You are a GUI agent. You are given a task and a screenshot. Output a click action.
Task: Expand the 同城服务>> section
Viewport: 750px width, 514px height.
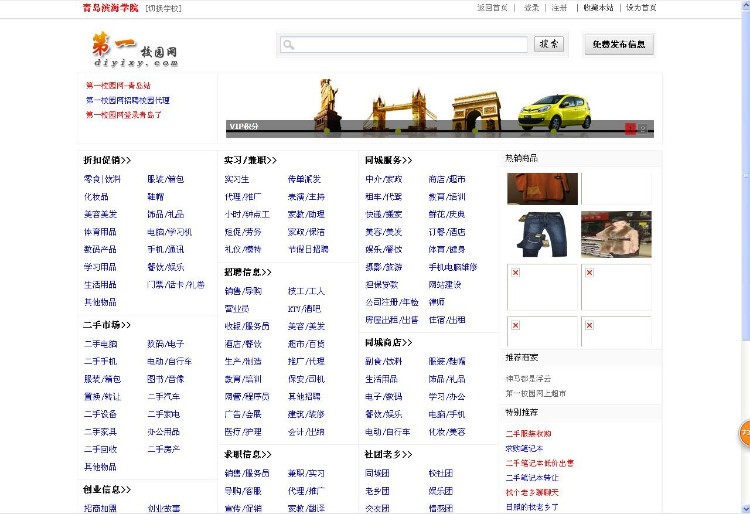[x=388, y=160]
